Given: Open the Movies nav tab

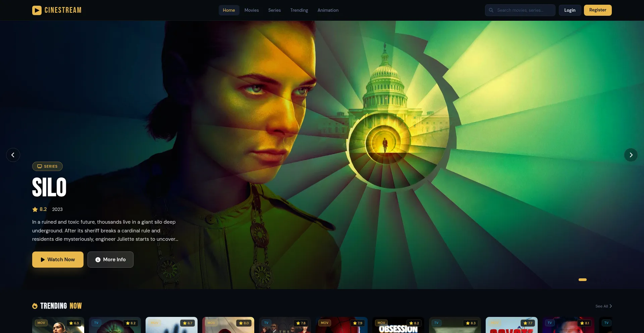Looking at the screenshot, I should pyautogui.click(x=252, y=10).
